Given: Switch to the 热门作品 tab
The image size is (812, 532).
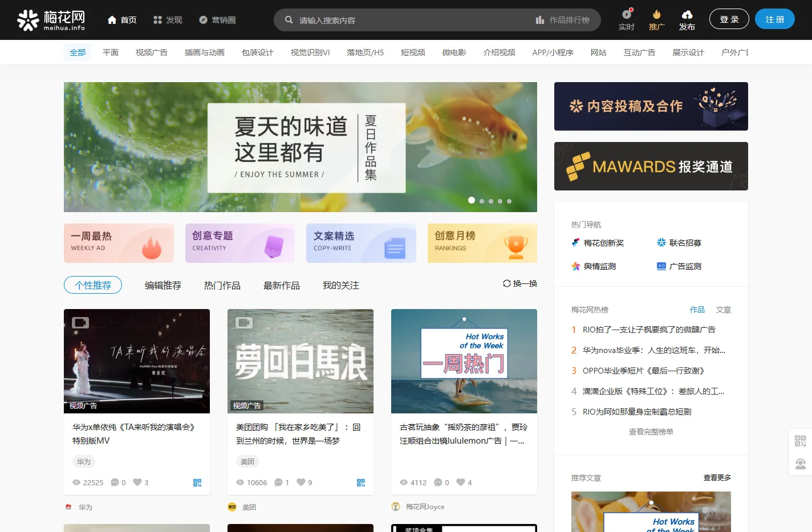Looking at the screenshot, I should (x=222, y=285).
